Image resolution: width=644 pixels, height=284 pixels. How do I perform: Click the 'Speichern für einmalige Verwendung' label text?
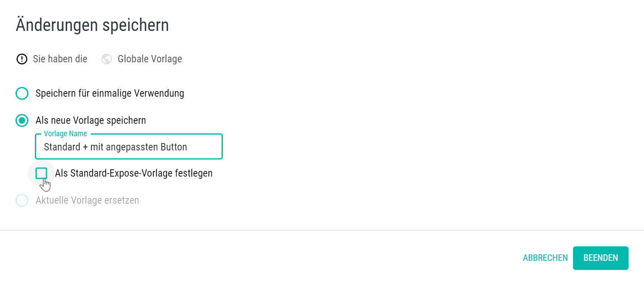[110, 93]
